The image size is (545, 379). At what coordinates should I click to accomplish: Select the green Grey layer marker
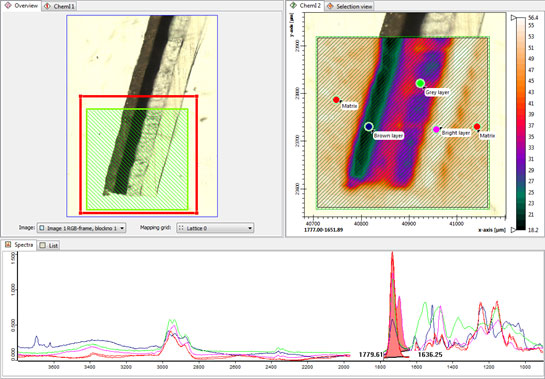point(420,83)
